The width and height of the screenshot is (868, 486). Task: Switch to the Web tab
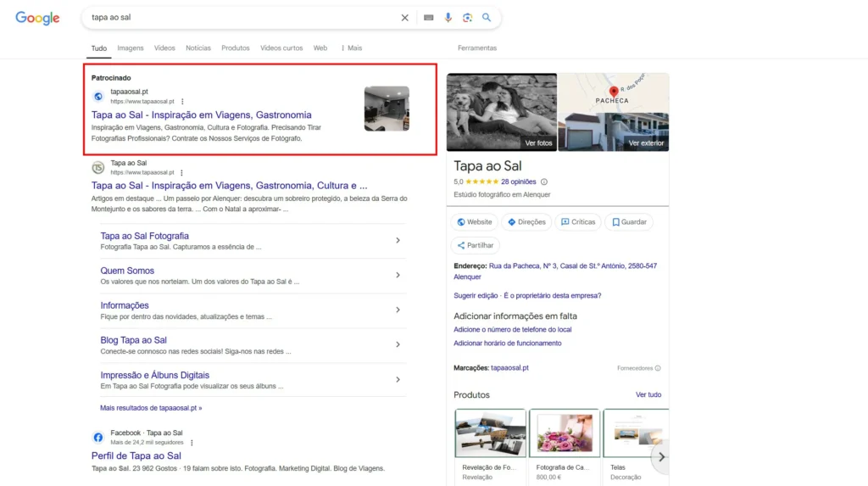[x=320, y=48]
